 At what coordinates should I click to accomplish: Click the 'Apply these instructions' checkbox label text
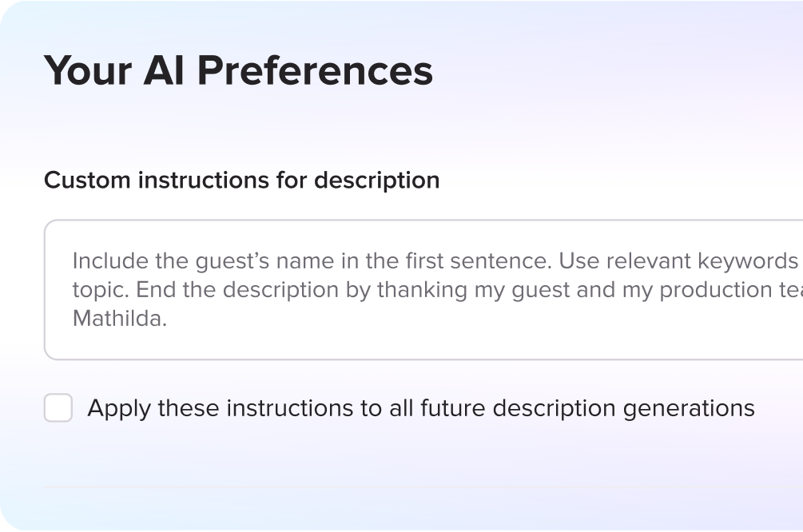tap(421, 409)
